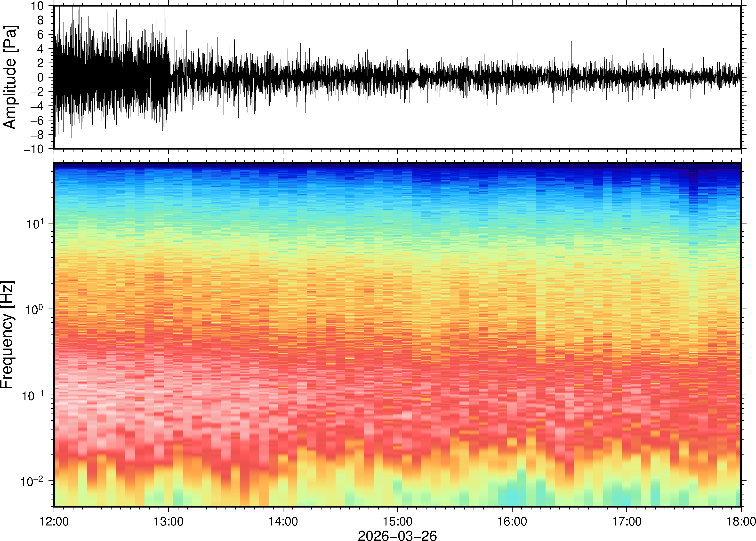Viewport: 756px width, 541px height.
Task: Click the 16:00 time axis label
Action: [512, 521]
